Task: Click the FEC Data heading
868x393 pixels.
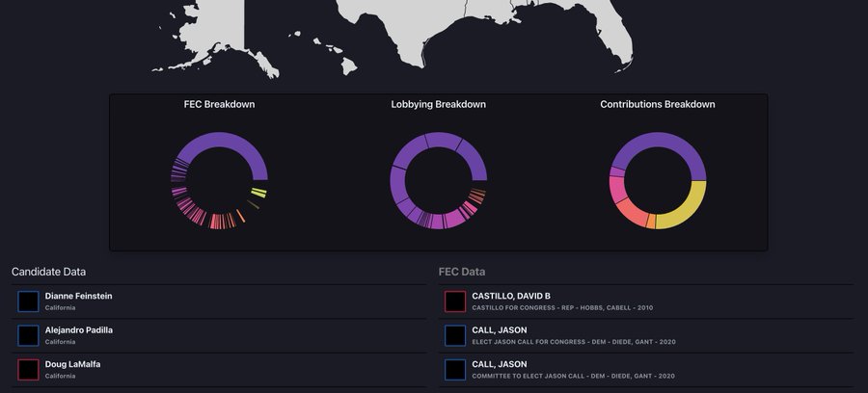Action: pos(462,272)
